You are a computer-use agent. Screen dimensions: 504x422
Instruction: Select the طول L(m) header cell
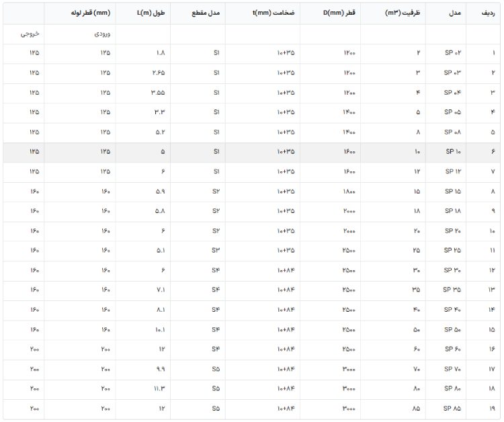tap(142, 13)
